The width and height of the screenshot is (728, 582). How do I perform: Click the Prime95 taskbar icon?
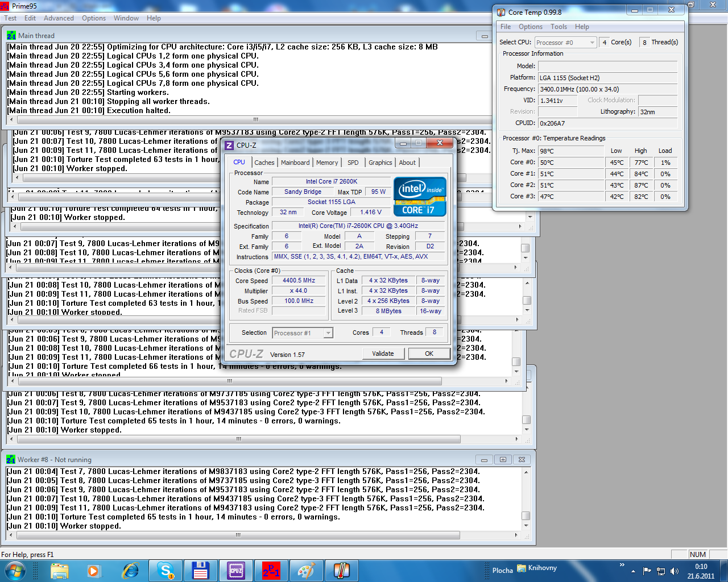271,571
